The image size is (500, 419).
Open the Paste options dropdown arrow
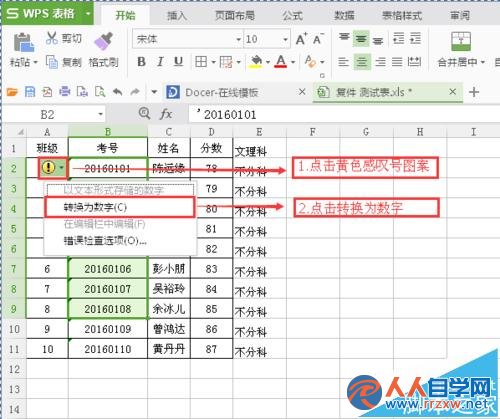(35, 62)
